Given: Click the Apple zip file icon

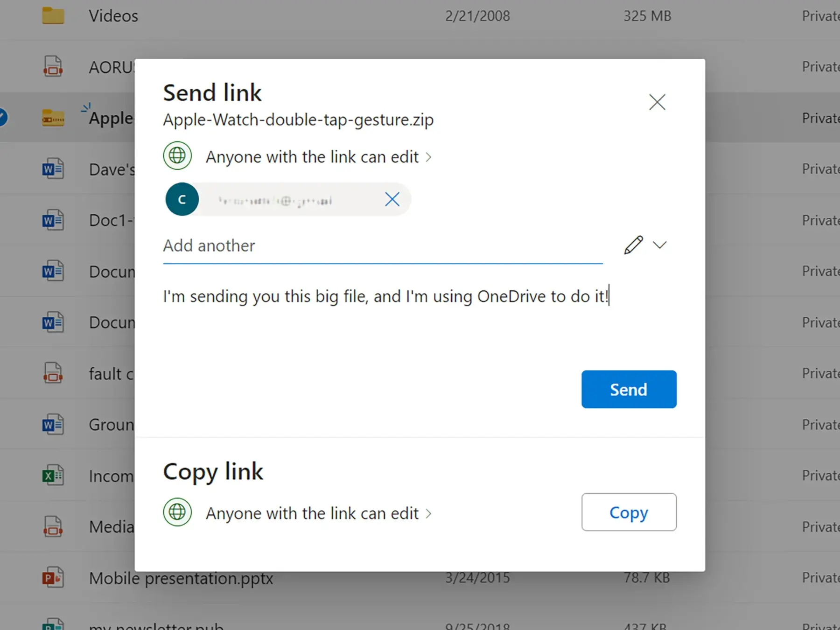Looking at the screenshot, I should [x=53, y=118].
